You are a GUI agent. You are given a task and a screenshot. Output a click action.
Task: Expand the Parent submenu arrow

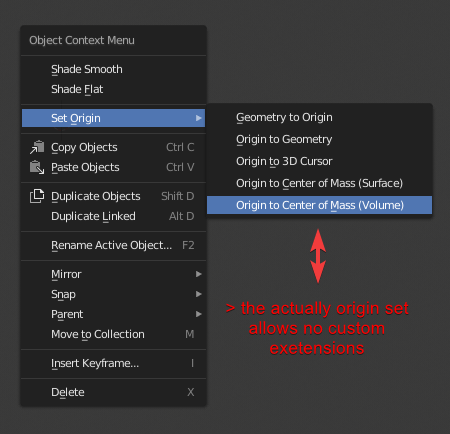[x=199, y=314]
